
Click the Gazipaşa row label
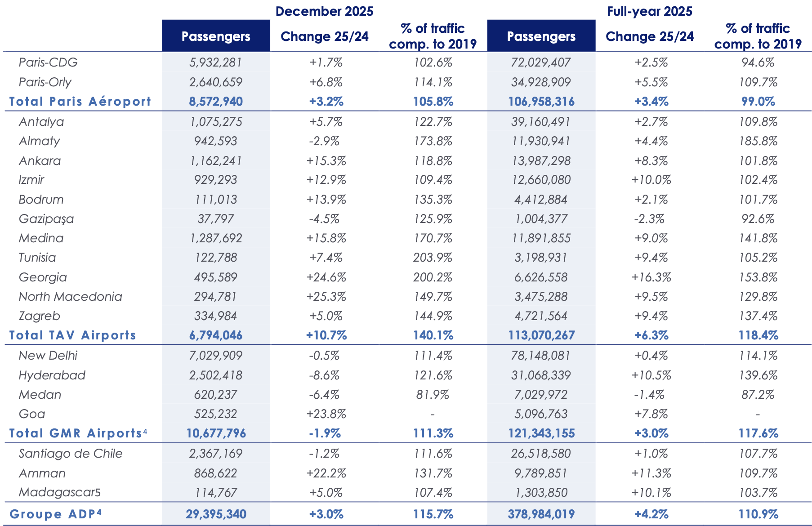point(46,219)
